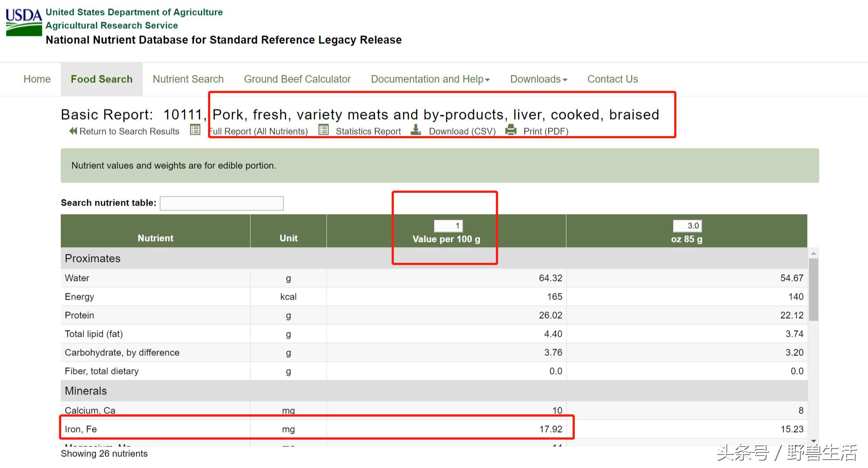Open the Downloads dropdown menu

(x=538, y=79)
